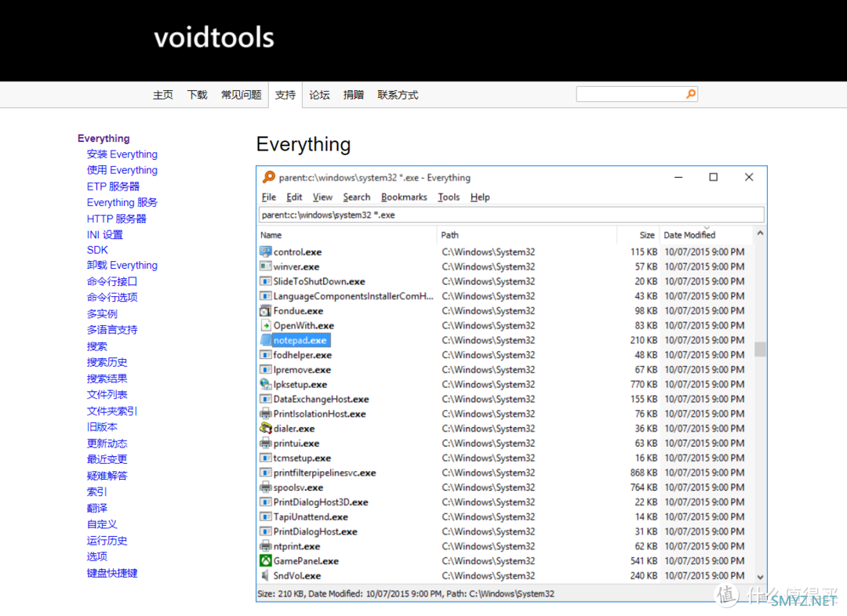The width and height of the screenshot is (847, 616).
Task: Click the Everything search query field
Action: point(511,215)
